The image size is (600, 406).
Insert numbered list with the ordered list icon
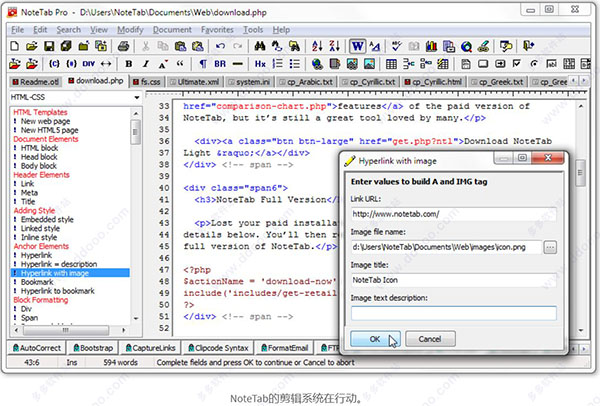pyautogui.click(x=277, y=64)
